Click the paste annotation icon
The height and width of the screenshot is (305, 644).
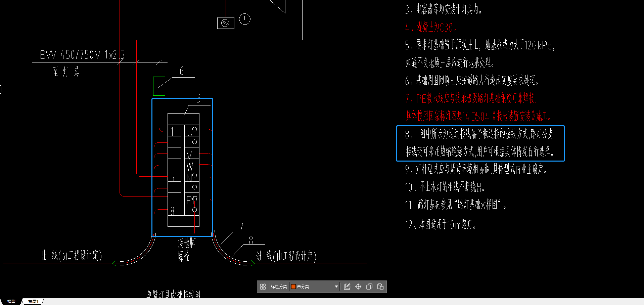[x=380, y=287]
